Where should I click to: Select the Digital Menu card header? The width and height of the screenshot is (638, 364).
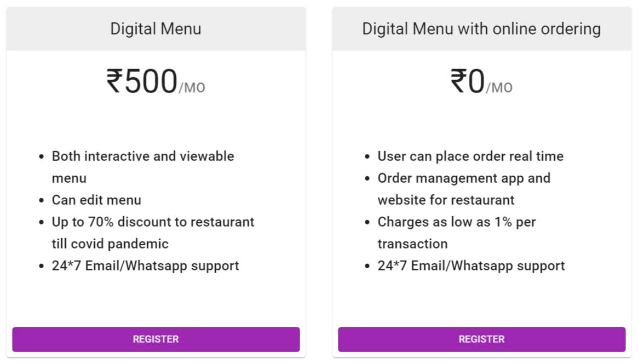[156, 28]
